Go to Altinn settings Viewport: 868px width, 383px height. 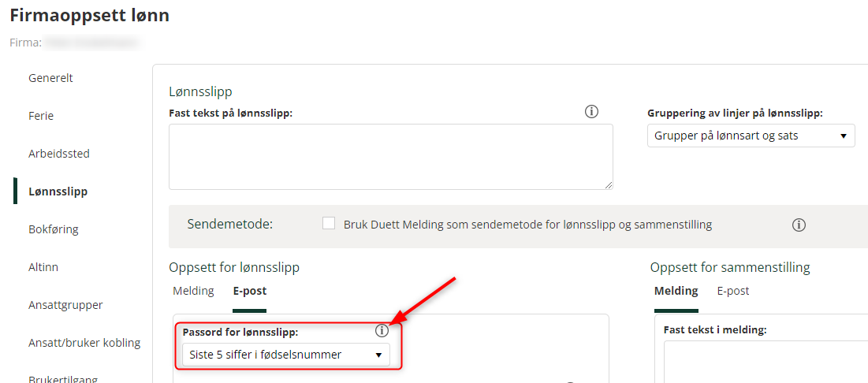pos(43,267)
